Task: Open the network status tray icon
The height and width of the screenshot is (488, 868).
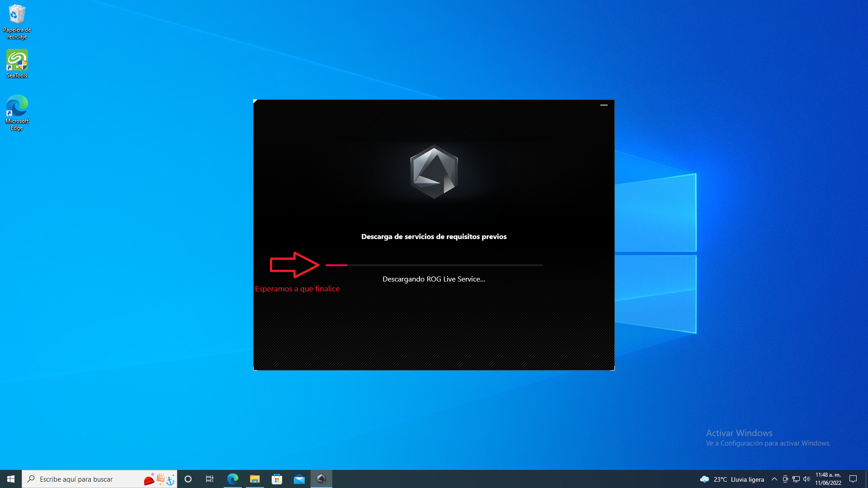Action: click(796, 479)
